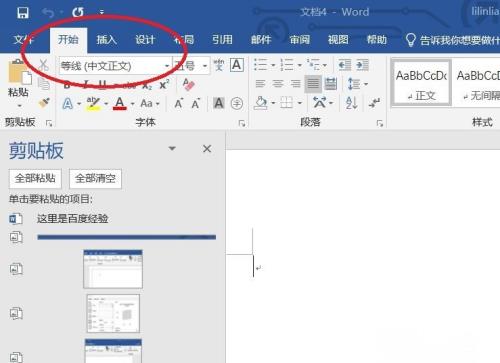Toggle superscript formatting
Image resolution: width=500 pixels, height=363 pixels.
coord(164,85)
